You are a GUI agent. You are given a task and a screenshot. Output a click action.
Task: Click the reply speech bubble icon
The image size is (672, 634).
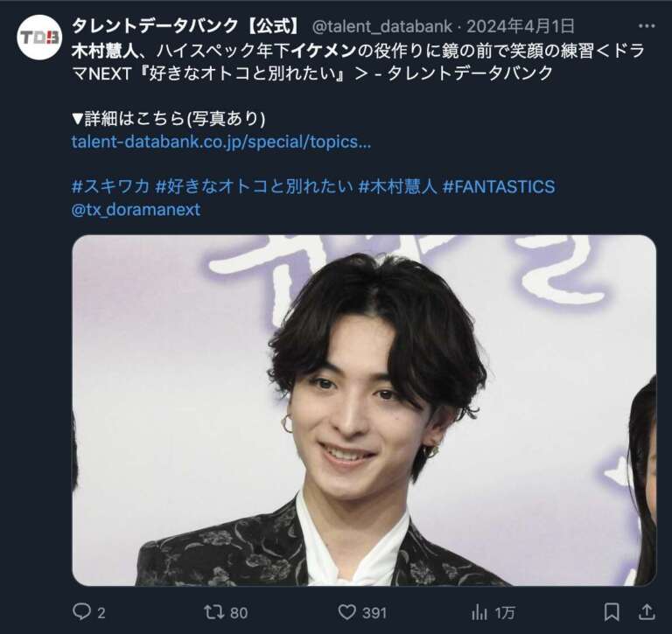(x=81, y=612)
